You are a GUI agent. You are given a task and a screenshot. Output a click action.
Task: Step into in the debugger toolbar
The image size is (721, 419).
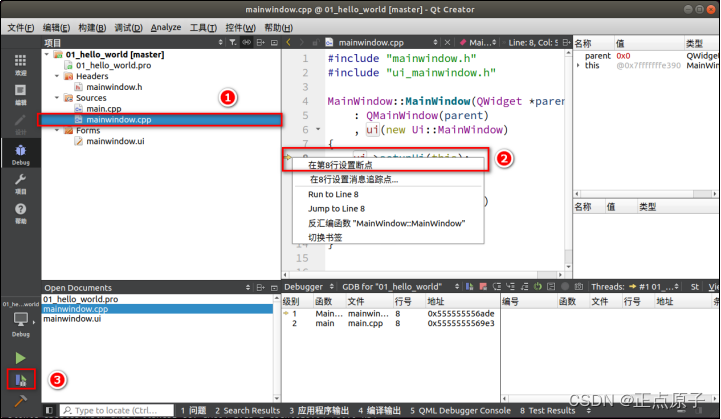[510, 287]
